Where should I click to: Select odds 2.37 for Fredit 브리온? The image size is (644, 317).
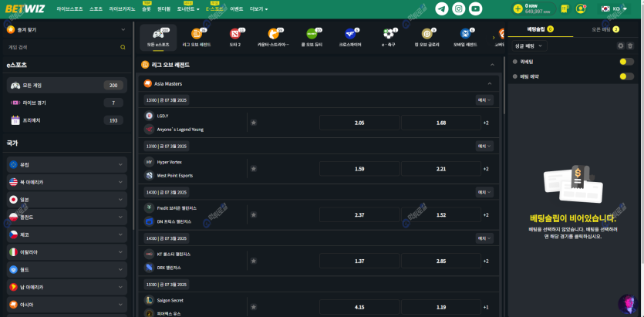point(359,214)
